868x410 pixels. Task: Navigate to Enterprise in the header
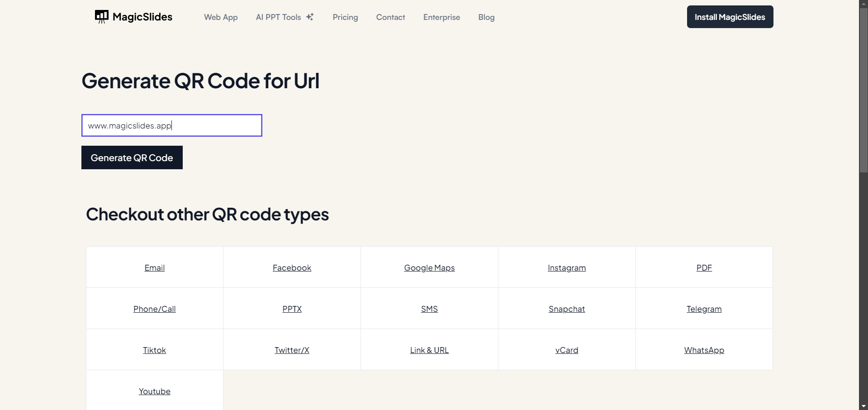coord(441,17)
